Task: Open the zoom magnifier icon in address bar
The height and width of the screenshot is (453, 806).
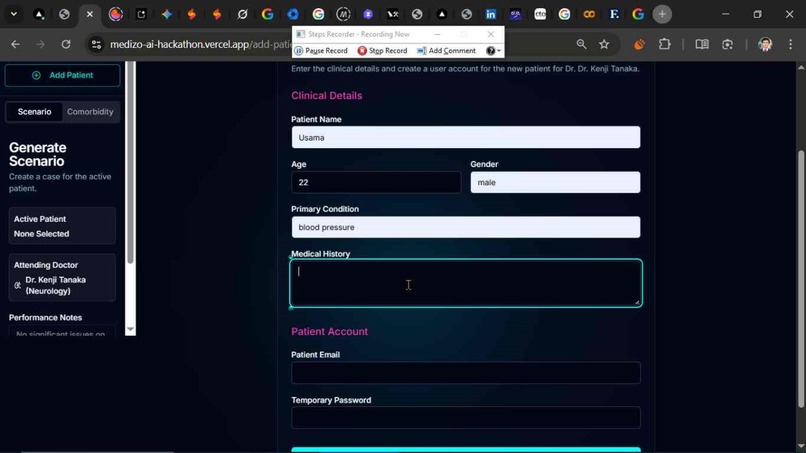Action: tap(581, 44)
